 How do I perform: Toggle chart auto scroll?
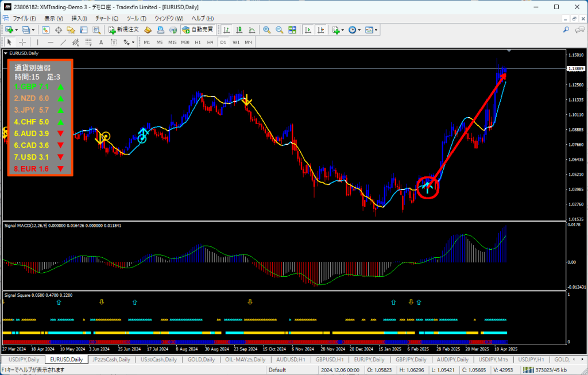click(x=308, y=30)
